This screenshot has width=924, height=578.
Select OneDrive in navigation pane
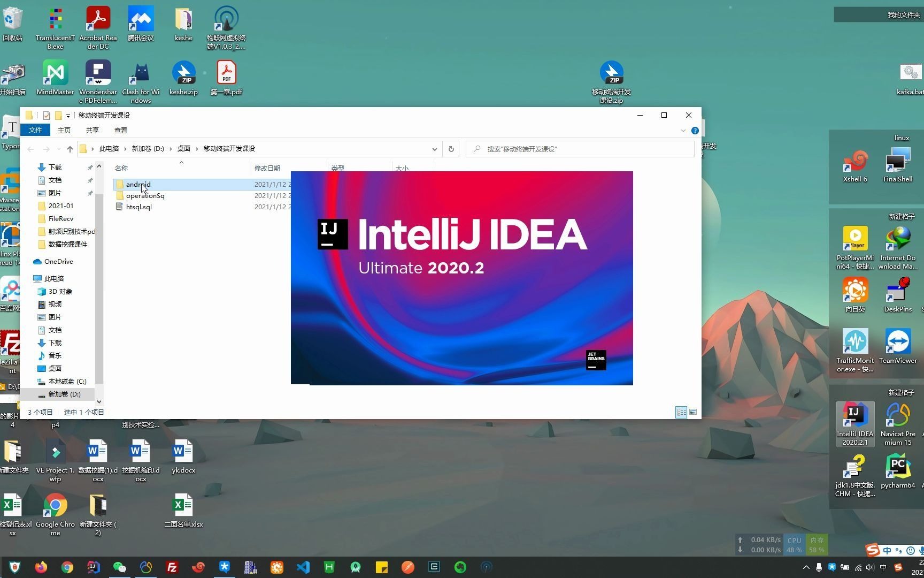point(58,262)
